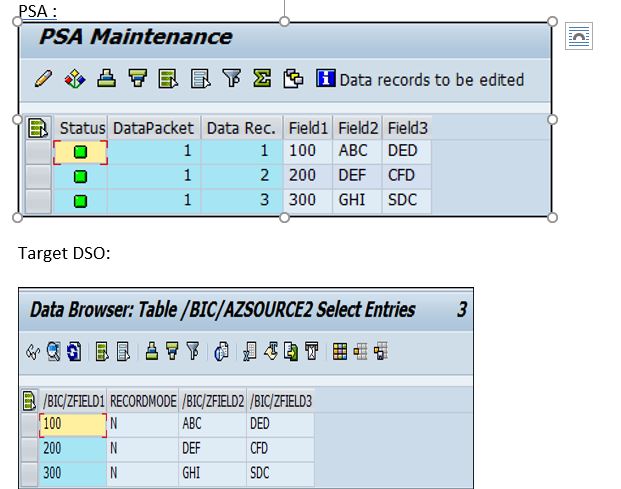Select the Field1 column header
621x489 pixels.
(308, 128)
